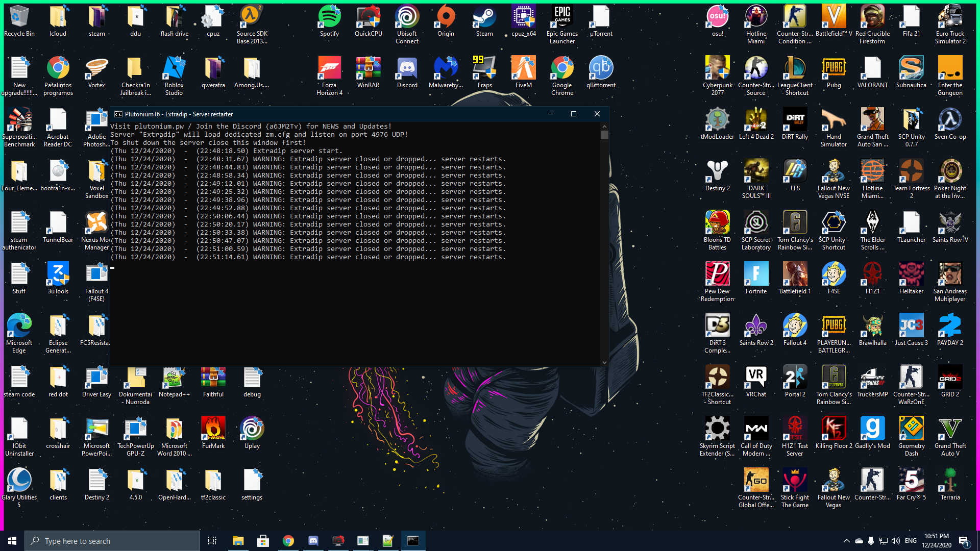
Task: Open the Team Fortress 2 icon
Action: (911, 179)
